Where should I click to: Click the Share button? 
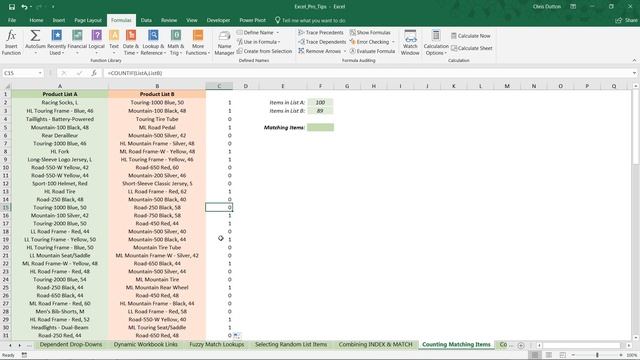click(x=627, y=20)
